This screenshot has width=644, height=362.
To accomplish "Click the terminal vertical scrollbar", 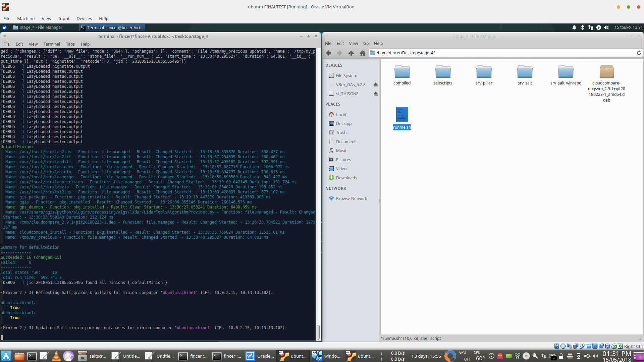I will [318, 331].
